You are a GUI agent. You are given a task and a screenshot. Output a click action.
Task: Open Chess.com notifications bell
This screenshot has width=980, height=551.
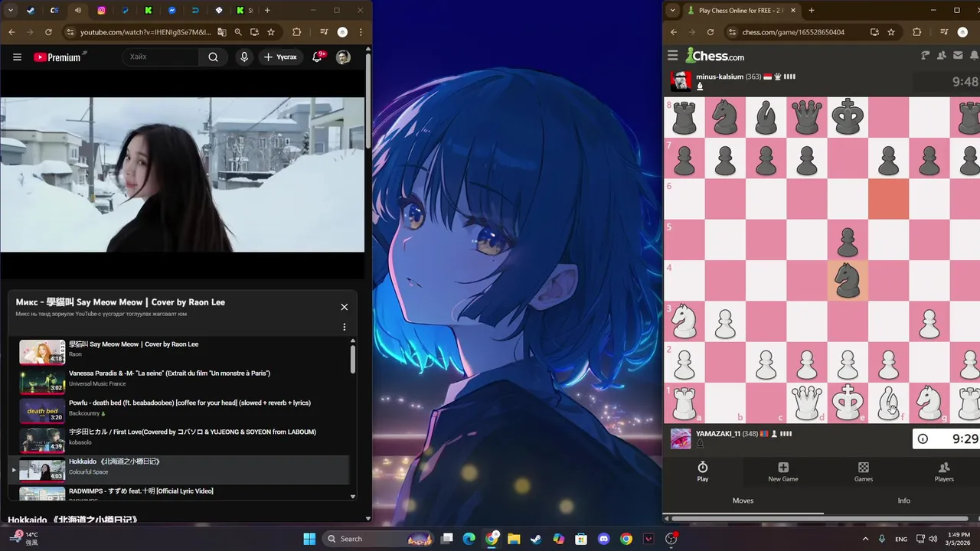(973, 55)
